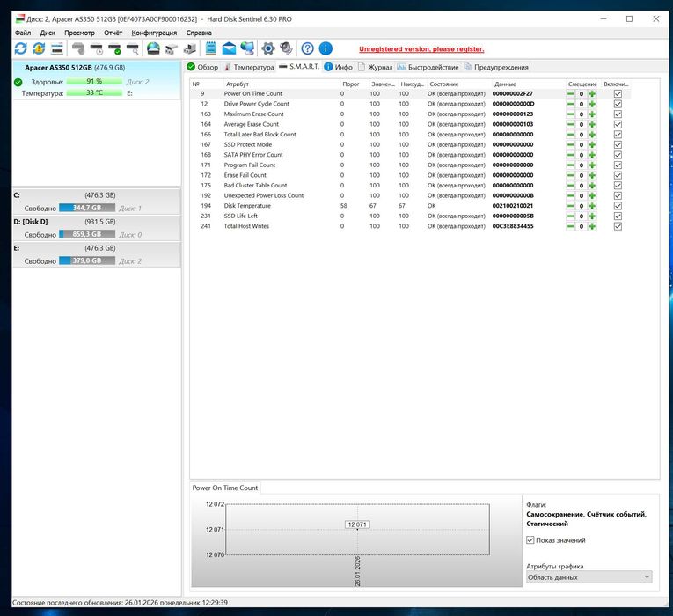Click the envelope email toolbar icon

pos(229,48)
